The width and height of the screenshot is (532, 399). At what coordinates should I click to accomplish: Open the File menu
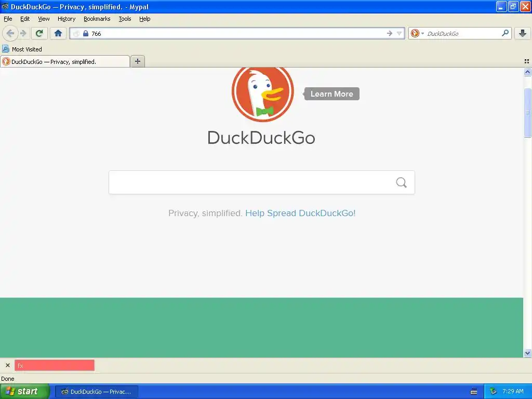(8, 19)
